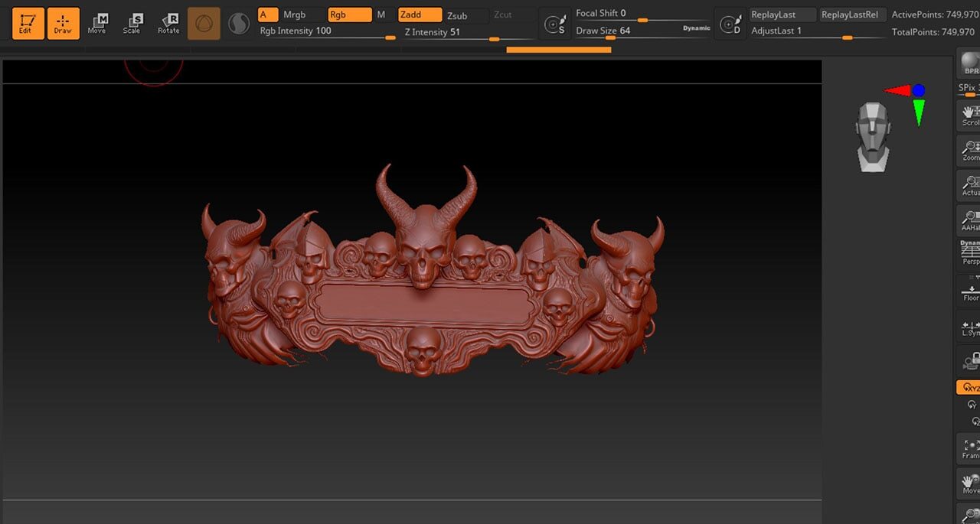This screenshot has width=980, height=524.
Task: Toggle XYZ rotation mode
Action: 969,387
